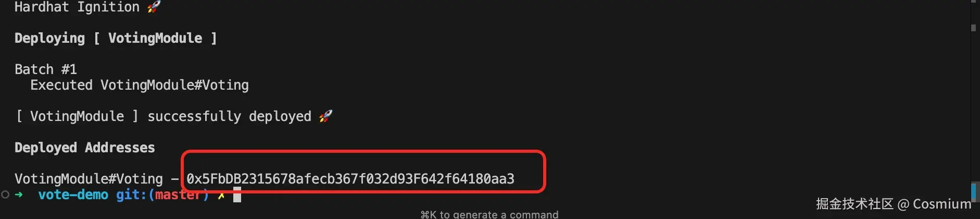Click the ⌘K to generate a command hint
The height and width of the screenshot is (219, 980).
click(489, 214)
